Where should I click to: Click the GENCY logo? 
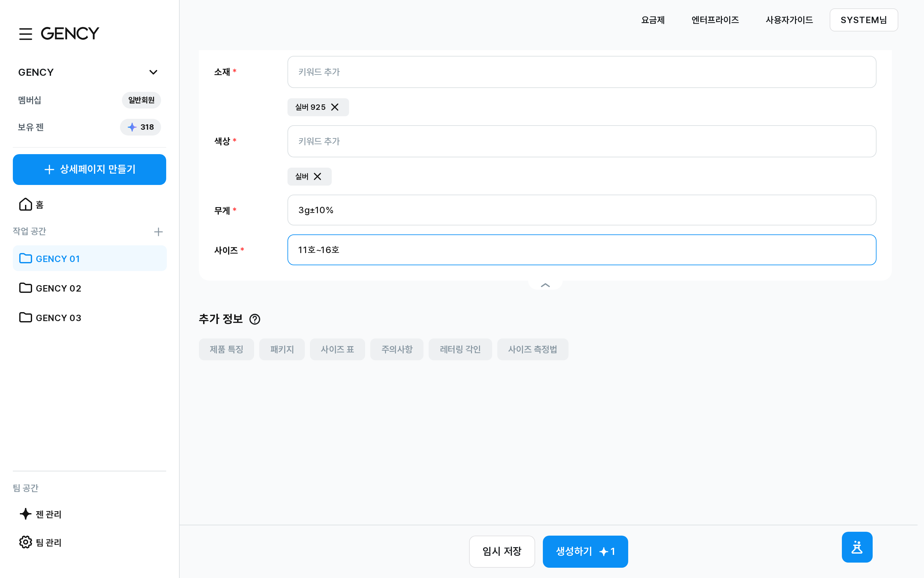tap(70, 34)
